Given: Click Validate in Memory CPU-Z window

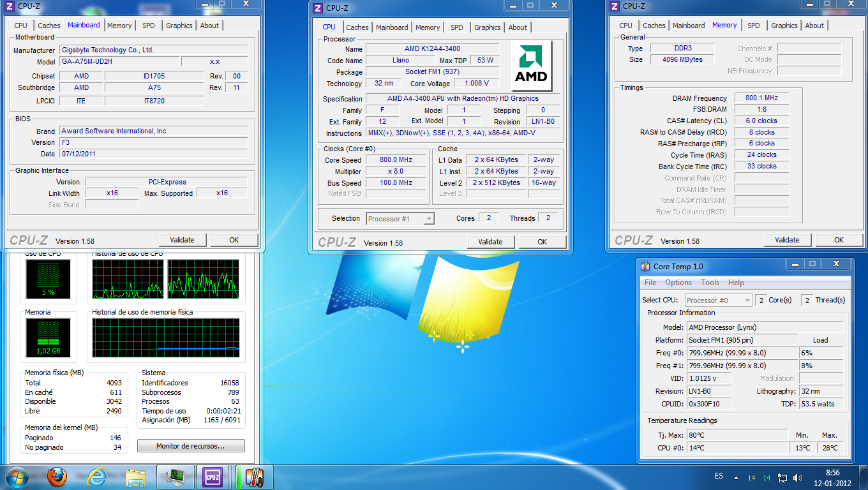Looking at the screenshot, I should (787, 240).
